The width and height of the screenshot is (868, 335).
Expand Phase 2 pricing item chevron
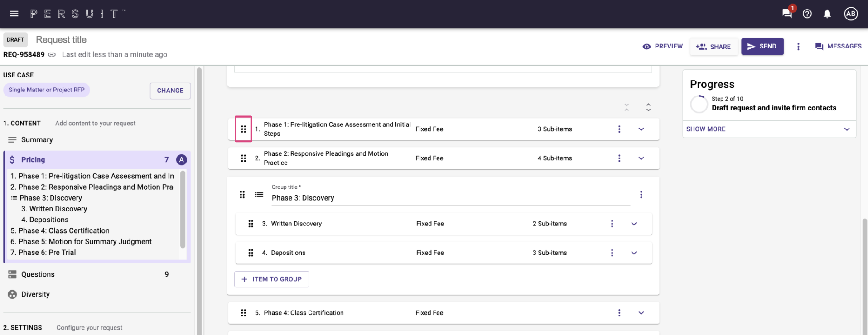pos(641,158)
